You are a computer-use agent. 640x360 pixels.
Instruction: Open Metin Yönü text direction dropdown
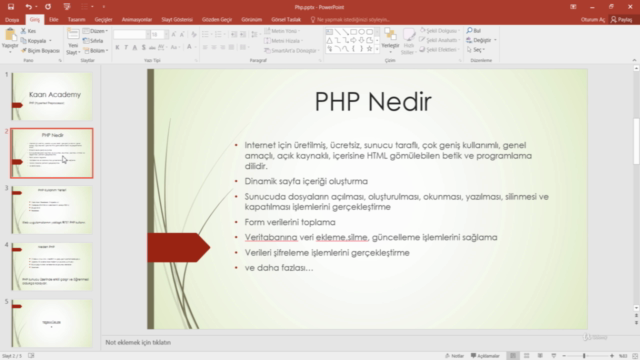pos(282,31)
